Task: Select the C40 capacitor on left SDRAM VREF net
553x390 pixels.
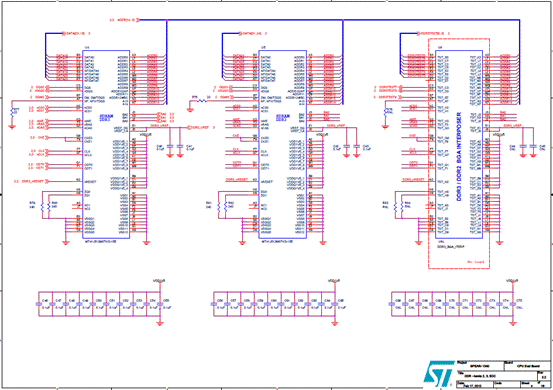Action: 170,146
